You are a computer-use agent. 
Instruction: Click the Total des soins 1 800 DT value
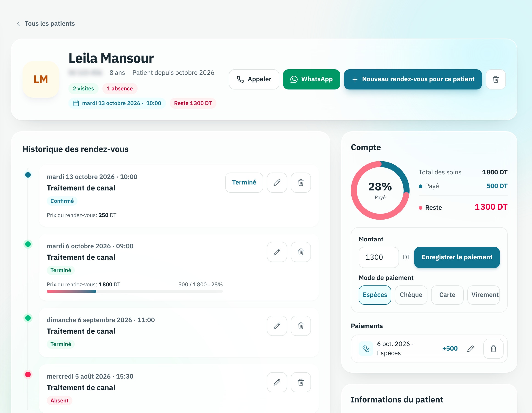point(494,172)
